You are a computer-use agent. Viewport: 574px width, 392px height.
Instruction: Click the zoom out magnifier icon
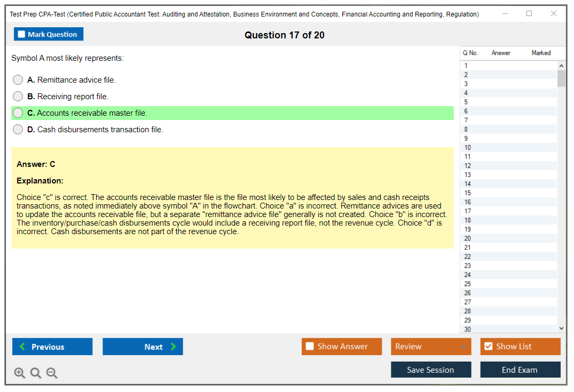tap(52, 373)
